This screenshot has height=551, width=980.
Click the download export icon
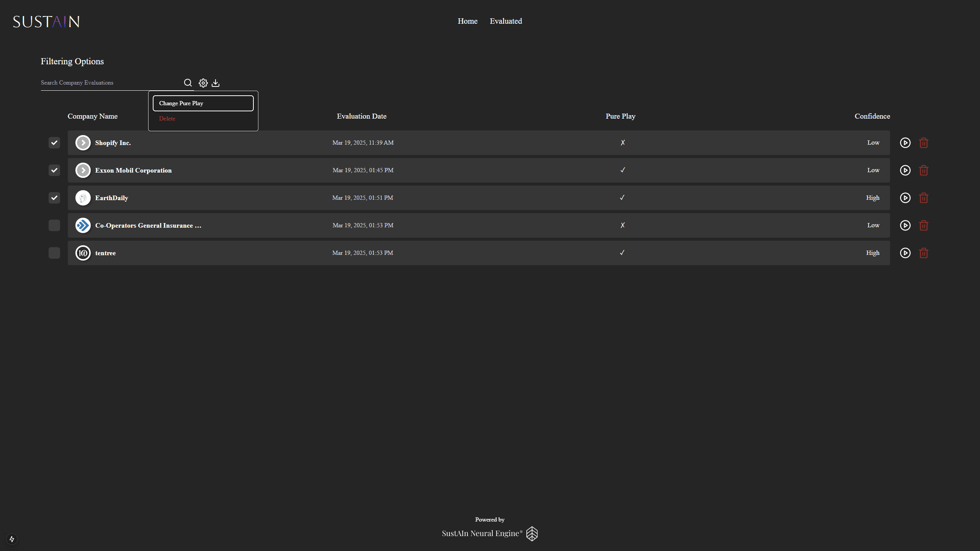[x=216, y=83]
